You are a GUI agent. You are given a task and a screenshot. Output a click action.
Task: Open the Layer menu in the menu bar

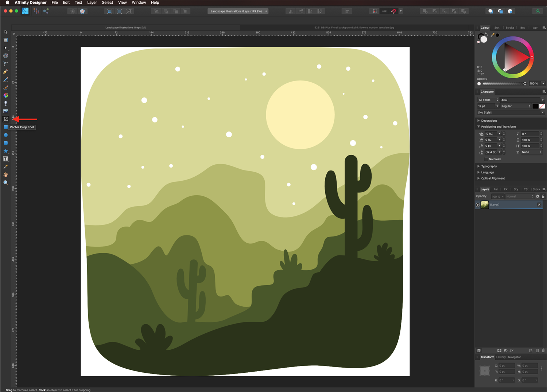coord(92,3)
